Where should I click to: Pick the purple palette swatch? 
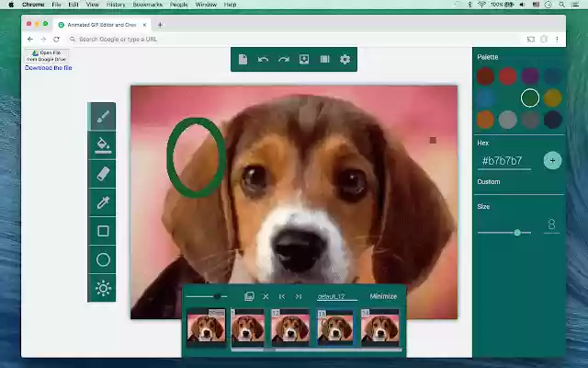(x=530, y=76)
